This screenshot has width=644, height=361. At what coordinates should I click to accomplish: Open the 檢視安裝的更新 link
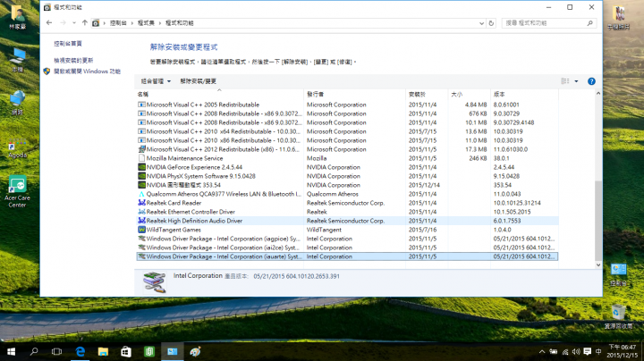(73, 60)
